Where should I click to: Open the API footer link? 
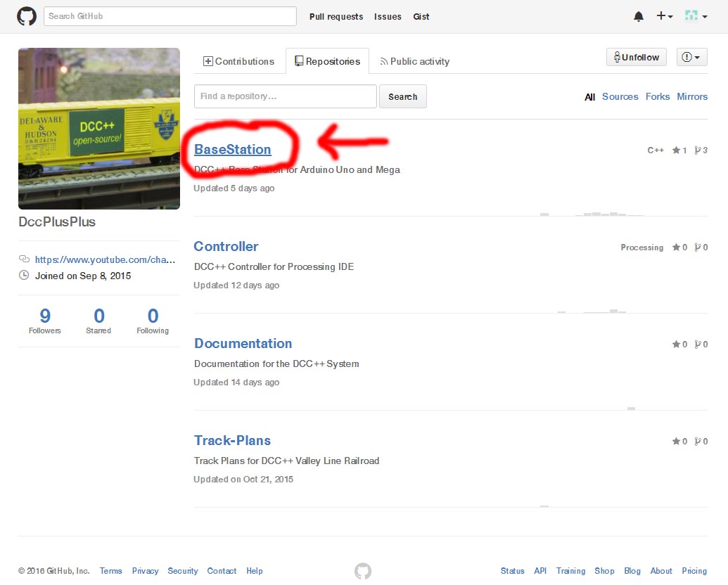pyautogui.click(x=540, y=571)
